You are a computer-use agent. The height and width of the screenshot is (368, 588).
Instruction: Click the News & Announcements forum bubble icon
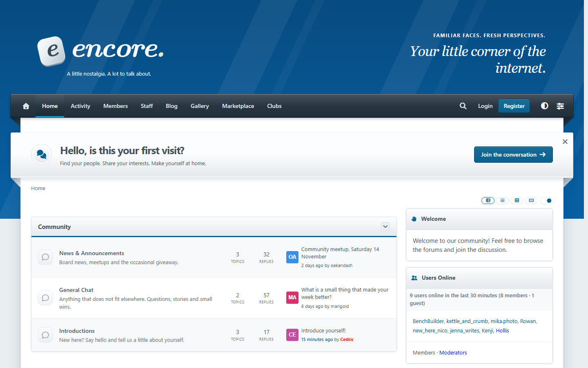click(45, 257)
